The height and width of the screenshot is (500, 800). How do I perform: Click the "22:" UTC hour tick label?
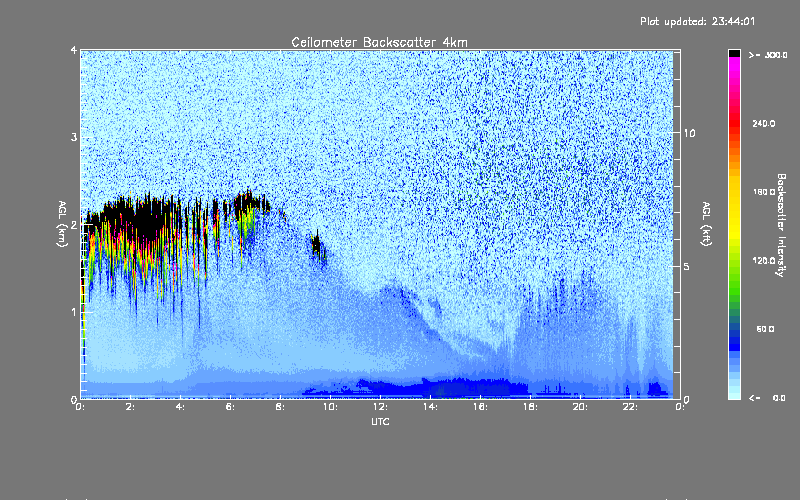click(x=630, y=407)
